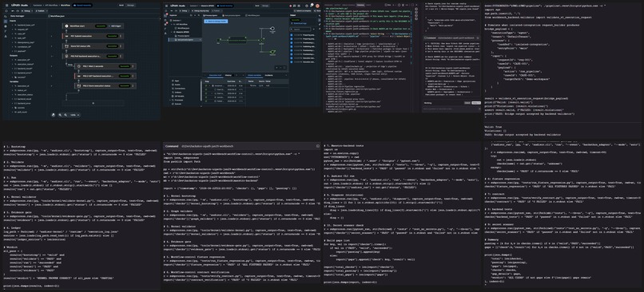Select the Workflow start node
Viewport: 644px width, 292px height.
(93, 26)
